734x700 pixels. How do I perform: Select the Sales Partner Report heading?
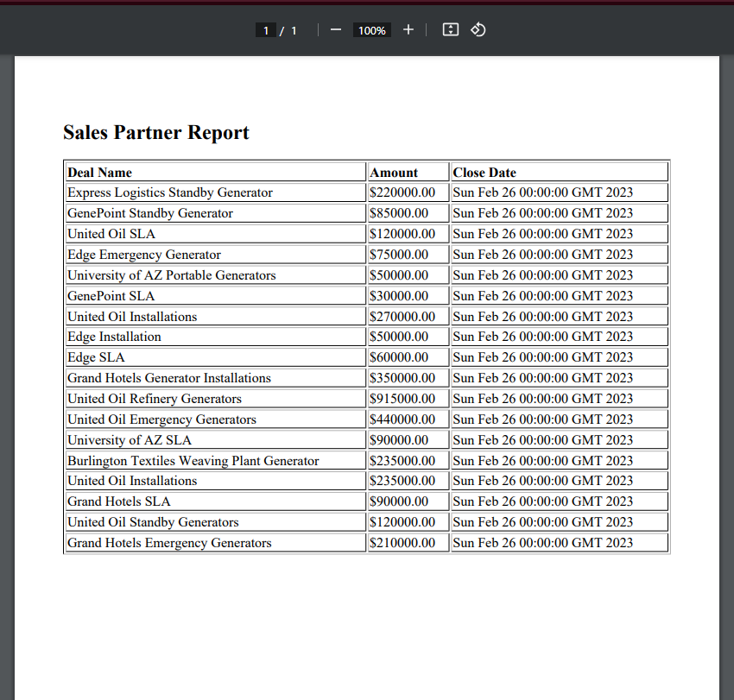click(x=156, y=132)
